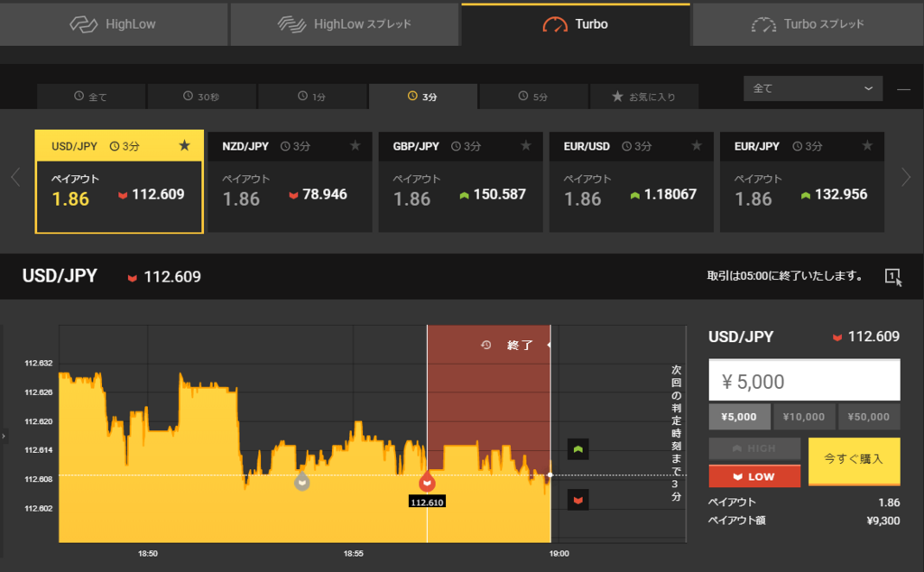This screenshot has height=572, width=924.
Task: Click the left carousel chevron beside USD/JPY
Action: point(14,178)
